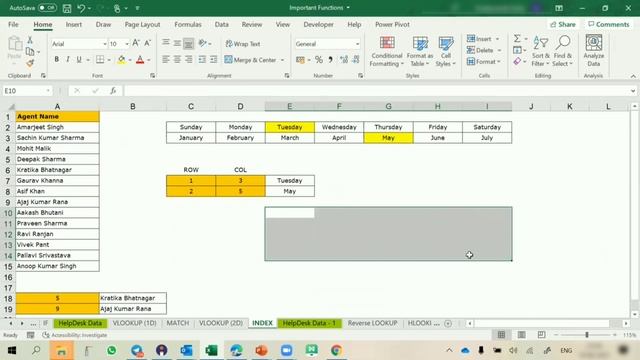Open the General number format dropdown

coord(357,44)
